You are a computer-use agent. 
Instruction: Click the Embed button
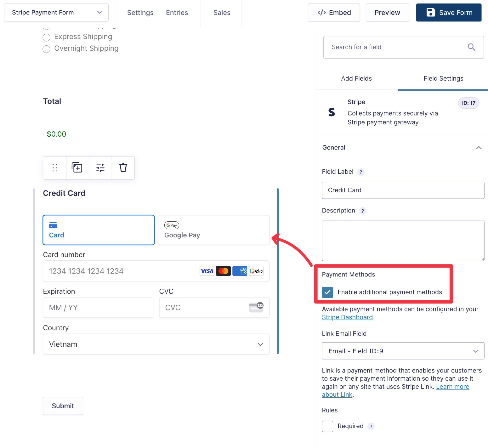334,13
